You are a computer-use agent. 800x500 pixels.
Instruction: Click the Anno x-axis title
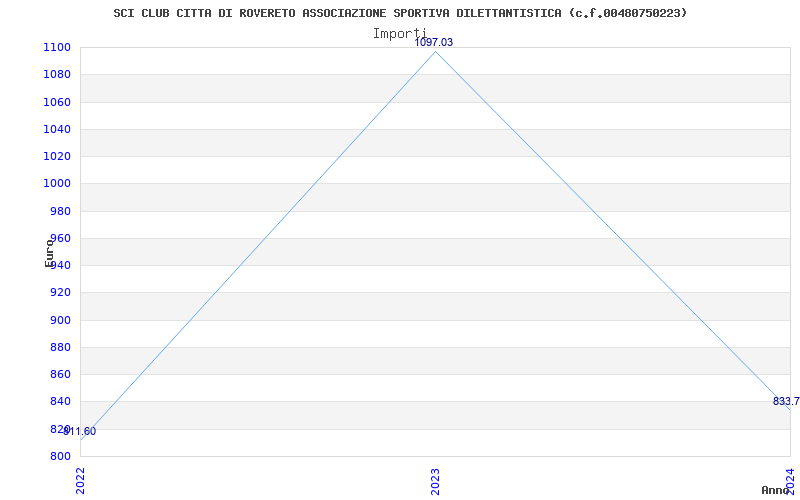click(776, 490)
